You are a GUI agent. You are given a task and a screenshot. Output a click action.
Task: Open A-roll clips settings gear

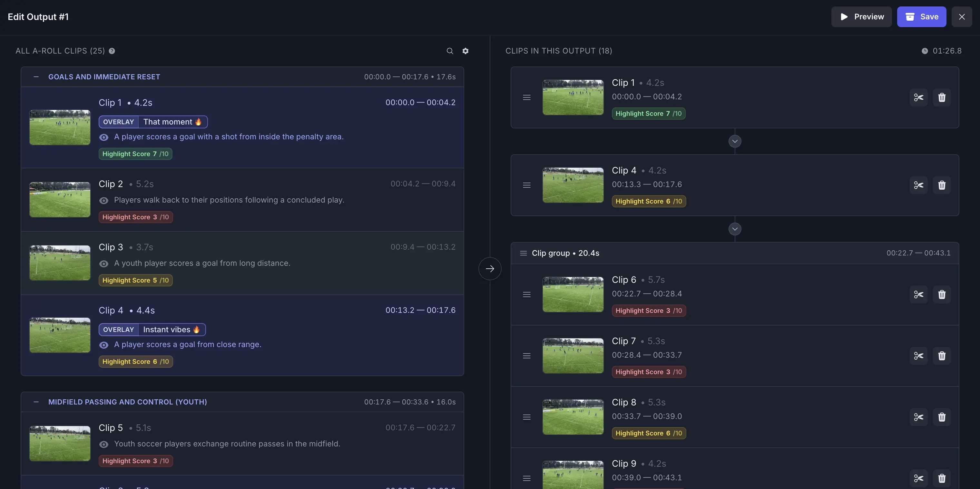click(x=465, y=51)
